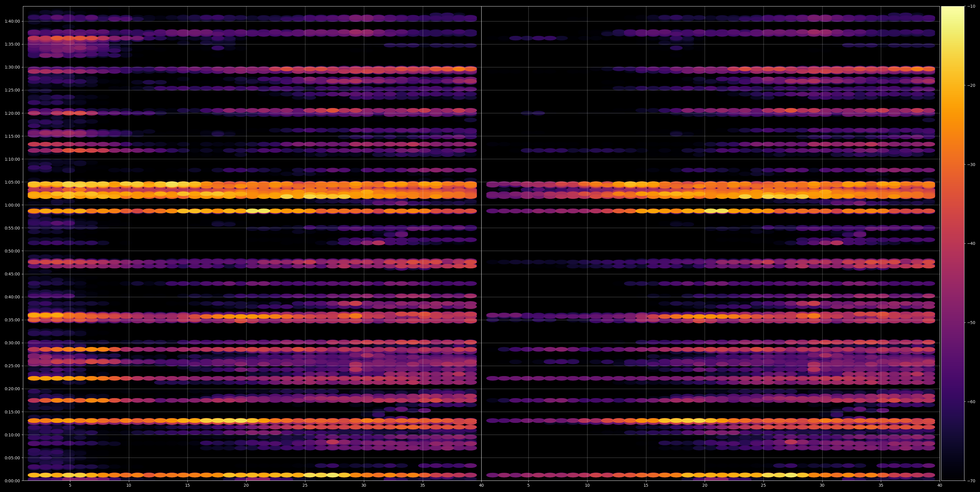Image resolution: width=980 pixels, height=492 pixels.
Task: Select the −60 colorbar value
Action: point(971,402)
